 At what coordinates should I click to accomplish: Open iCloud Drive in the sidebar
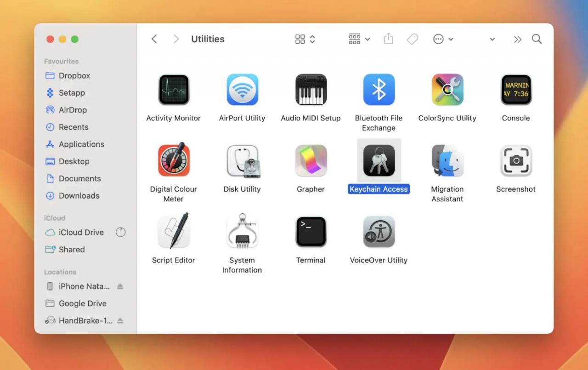coord(81,233)
